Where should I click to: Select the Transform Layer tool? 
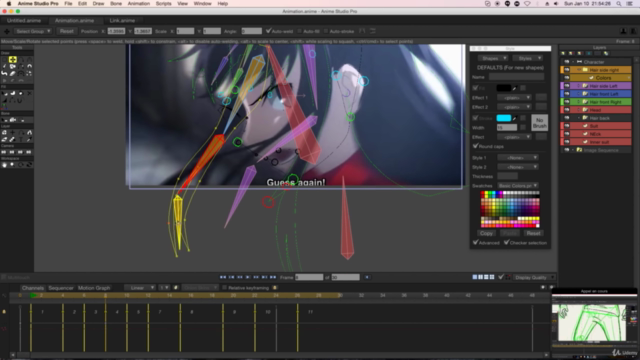point(4,132)
